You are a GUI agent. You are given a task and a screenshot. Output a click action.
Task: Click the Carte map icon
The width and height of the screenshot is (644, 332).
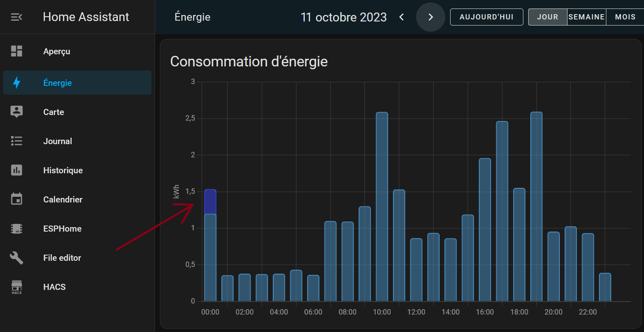pyautogui.click(x=17, y=112)
